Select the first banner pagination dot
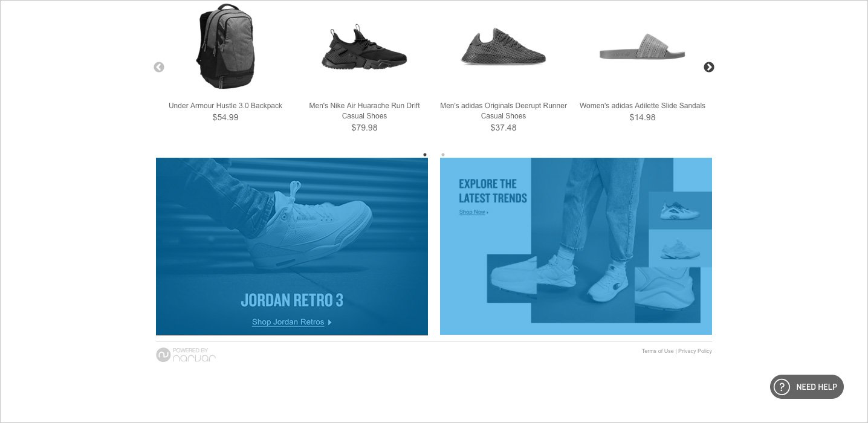 pyautogui.click(x=425, y=155)
